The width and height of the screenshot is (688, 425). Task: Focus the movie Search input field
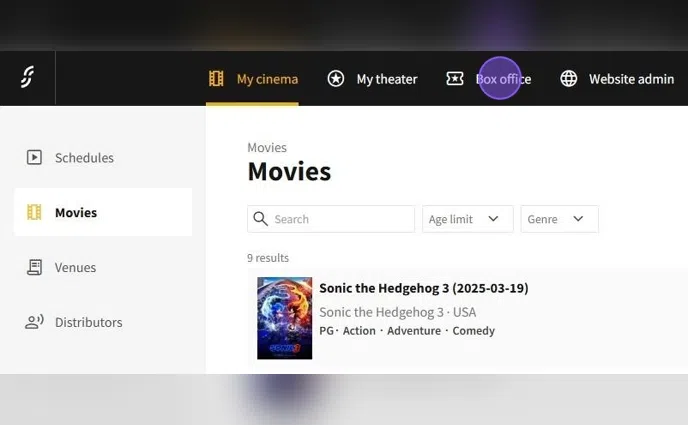coord(340,219)
